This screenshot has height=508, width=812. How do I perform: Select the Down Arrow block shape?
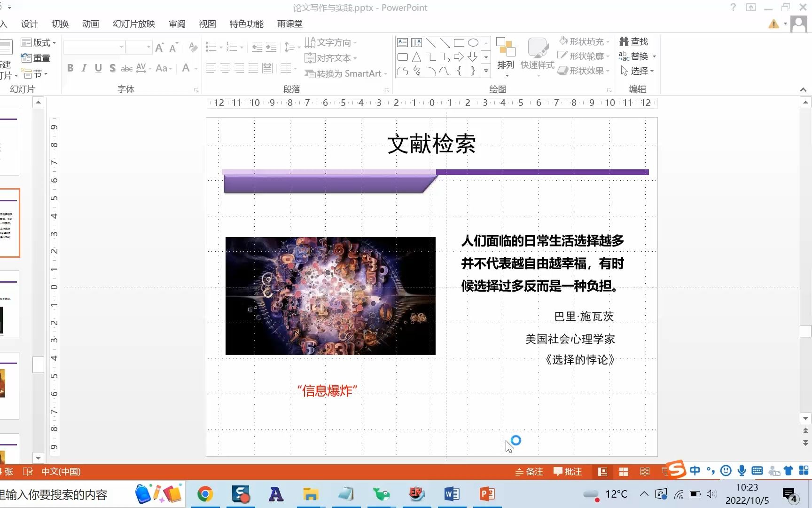coord(473,57)
